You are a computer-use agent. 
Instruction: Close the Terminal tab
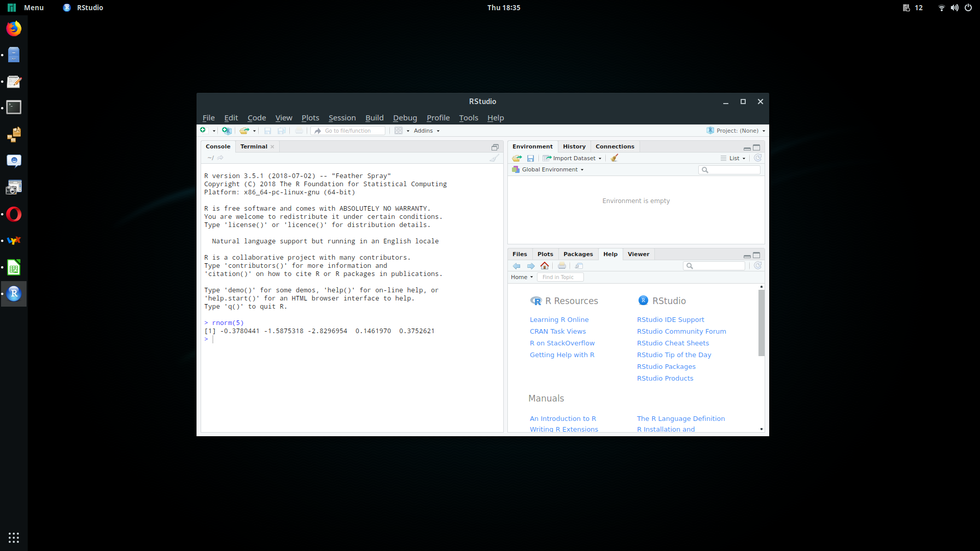pos(273,147)
